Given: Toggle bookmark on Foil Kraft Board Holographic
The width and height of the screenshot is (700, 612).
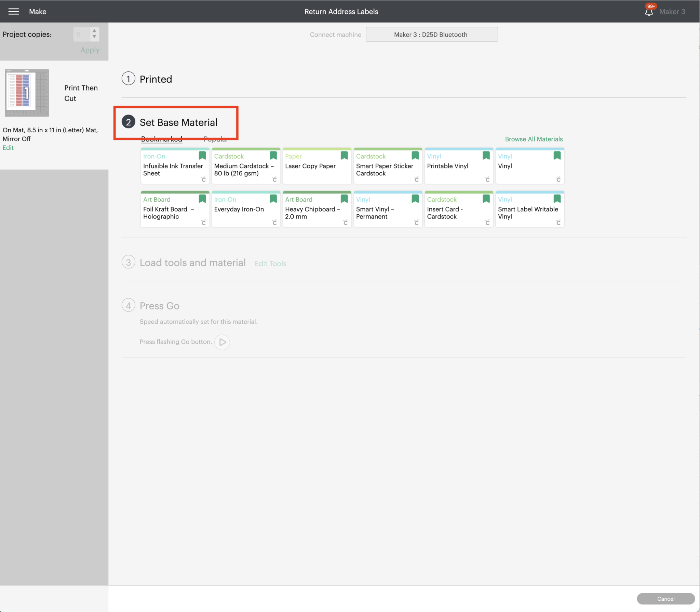Looking at the screenshot, I should (202, 199).
